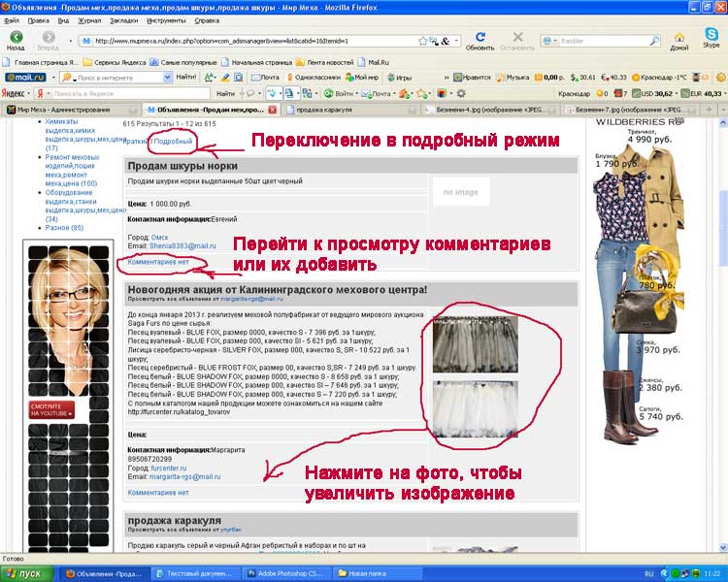
Task: Click the Войти button in Yandex bar
Action: (x=339, y=93)
